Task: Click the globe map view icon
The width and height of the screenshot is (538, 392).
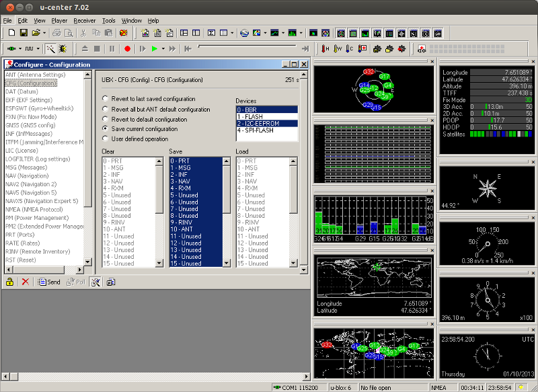Action: point(244,33)
